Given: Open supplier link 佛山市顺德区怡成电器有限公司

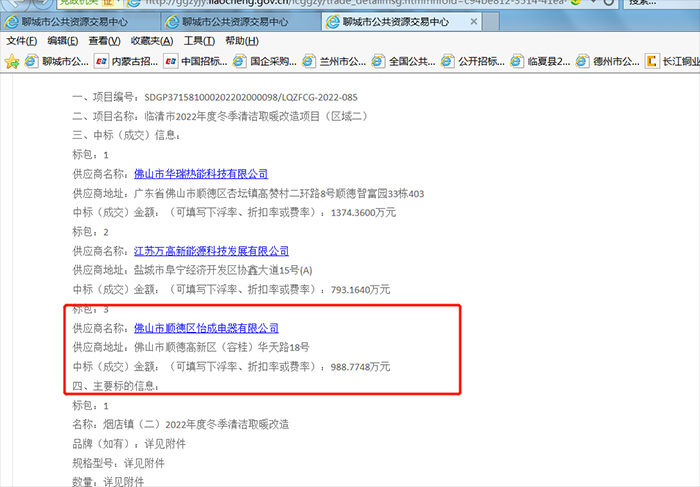Looking at the screenshot, I should click(x=206, y=329).
